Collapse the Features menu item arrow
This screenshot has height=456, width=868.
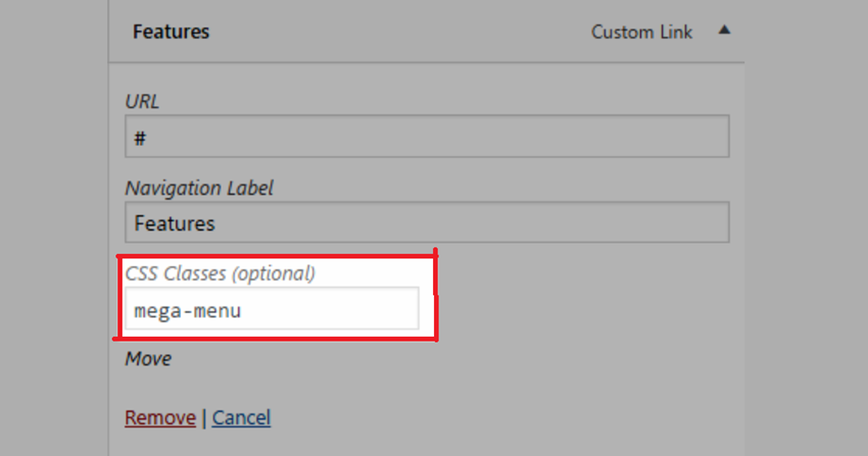724,30
